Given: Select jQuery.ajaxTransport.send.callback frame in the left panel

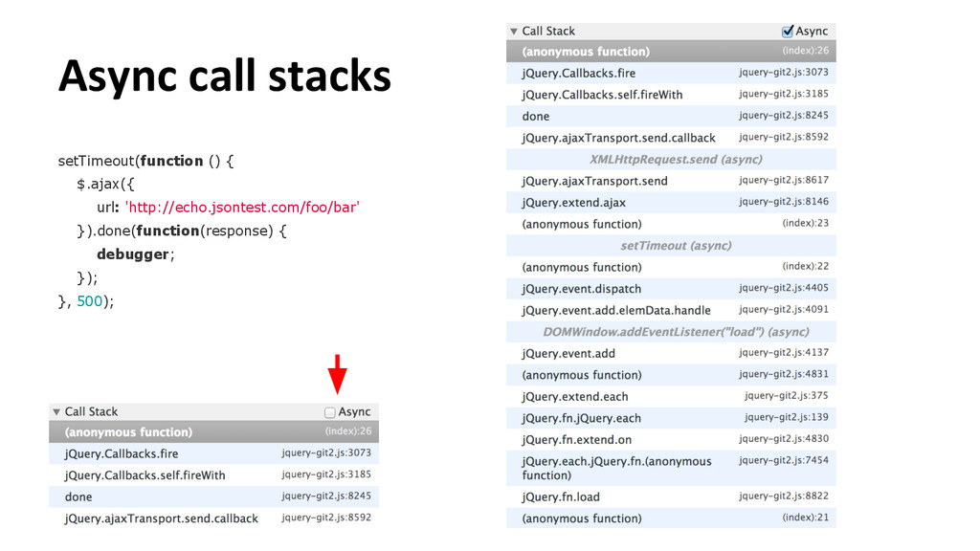Looking at the screenshot, I should [x=213, y=518].
